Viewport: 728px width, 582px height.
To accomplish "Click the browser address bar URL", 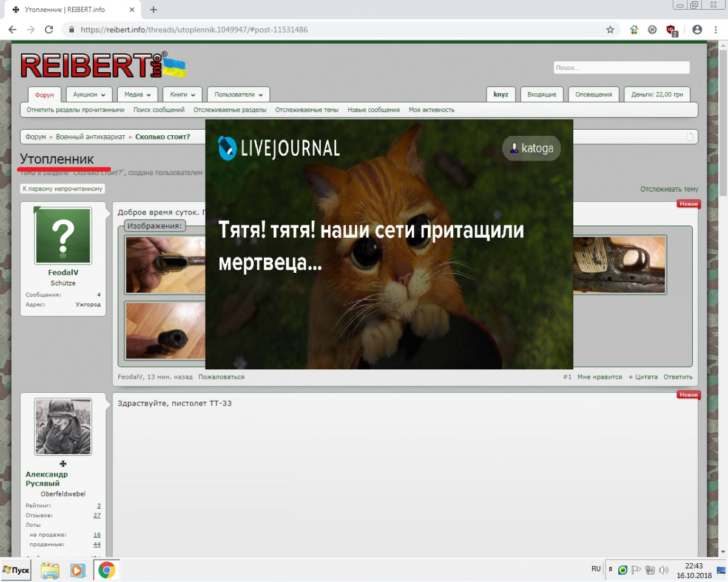I will pos(194,29).
